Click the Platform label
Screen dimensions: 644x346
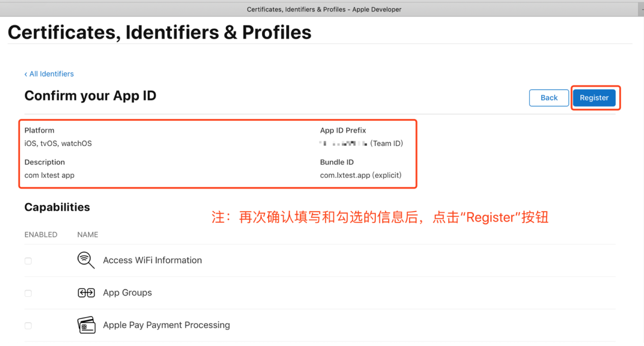coord(39,130)
